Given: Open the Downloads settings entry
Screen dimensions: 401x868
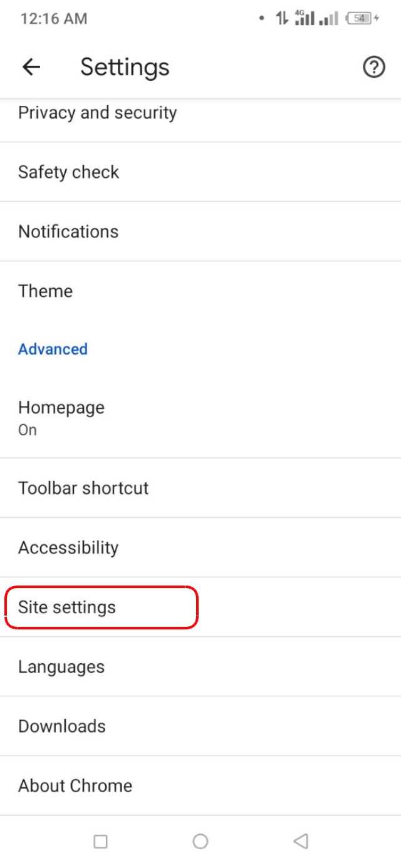Looking at the screenshot, I should coord(62,726).
